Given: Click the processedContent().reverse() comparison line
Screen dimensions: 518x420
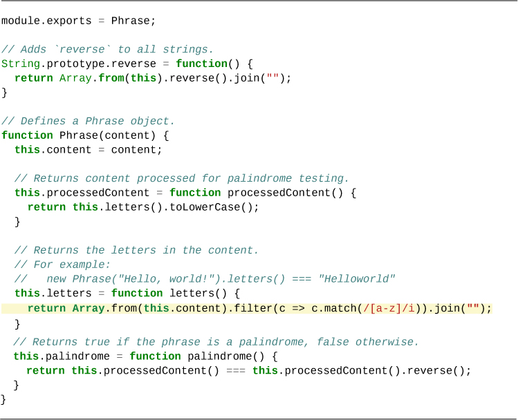Looking at the screenshot, I should tap(248, 371).
